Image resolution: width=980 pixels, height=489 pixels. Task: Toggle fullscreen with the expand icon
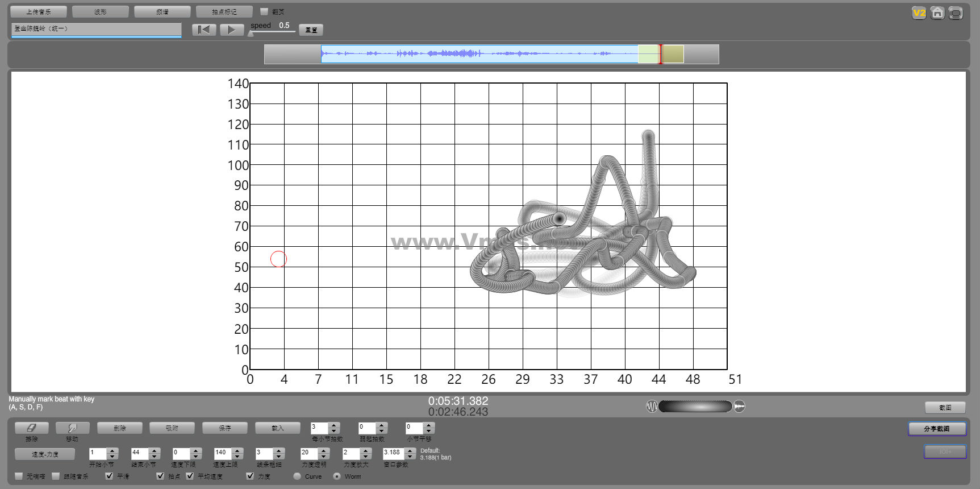(x=956, y=13)
